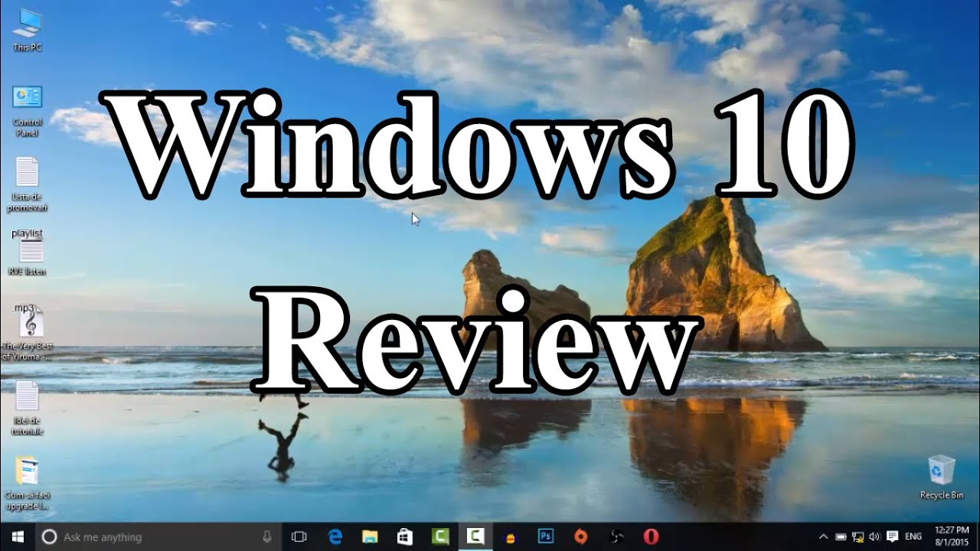Screen dimensions: 980x551
Task: Select the 'Cum sa faci upgrade' file
Action: (x=28, y=484)
